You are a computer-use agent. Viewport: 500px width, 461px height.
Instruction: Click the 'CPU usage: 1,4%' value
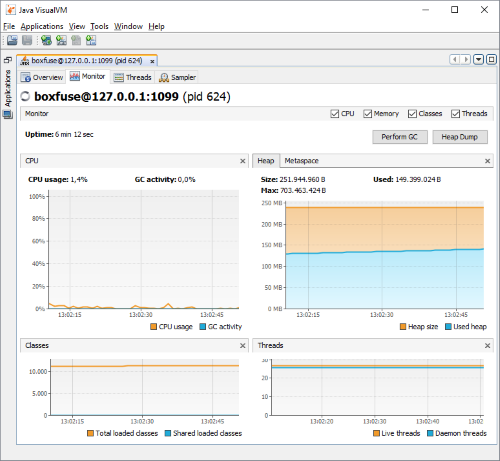click(58, 179)
